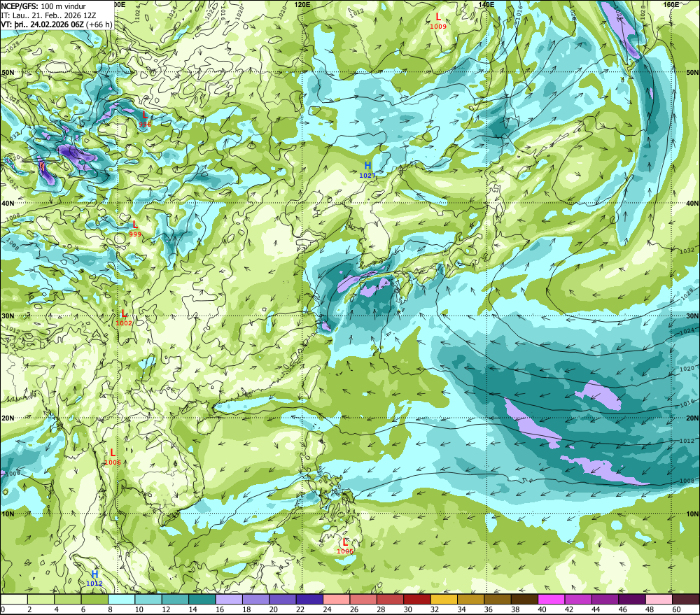This screenshot has width=700, height=615.
Task: Click the 10N label on left edge
Action: point(8,514)
